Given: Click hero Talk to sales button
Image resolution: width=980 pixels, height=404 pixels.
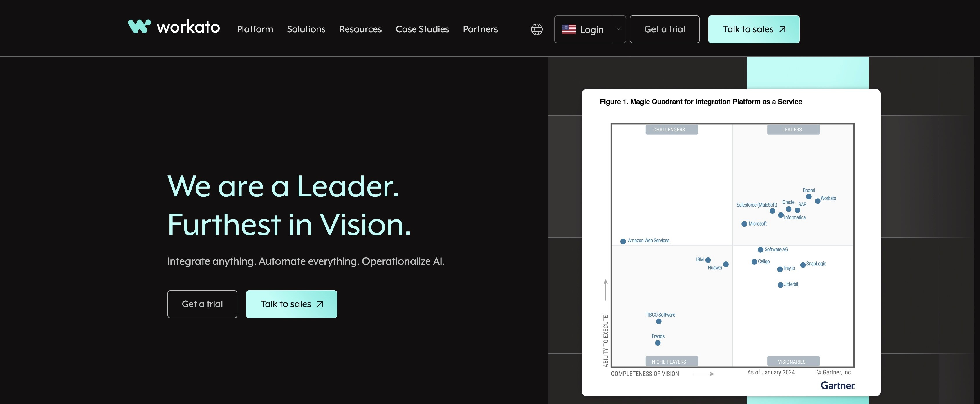Looking at the screenshot, I should click(286, 304).
